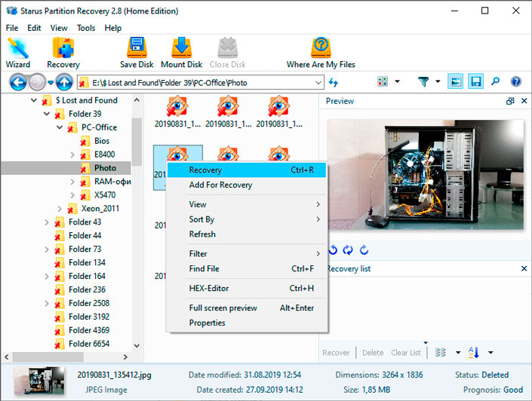
Task: Click the funnel filter icon
Action: [423, 81]
